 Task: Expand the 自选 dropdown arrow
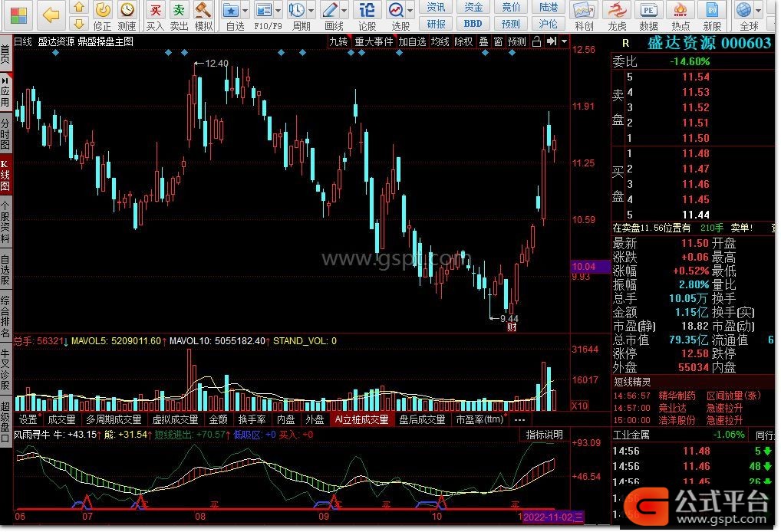click(245, 10)
